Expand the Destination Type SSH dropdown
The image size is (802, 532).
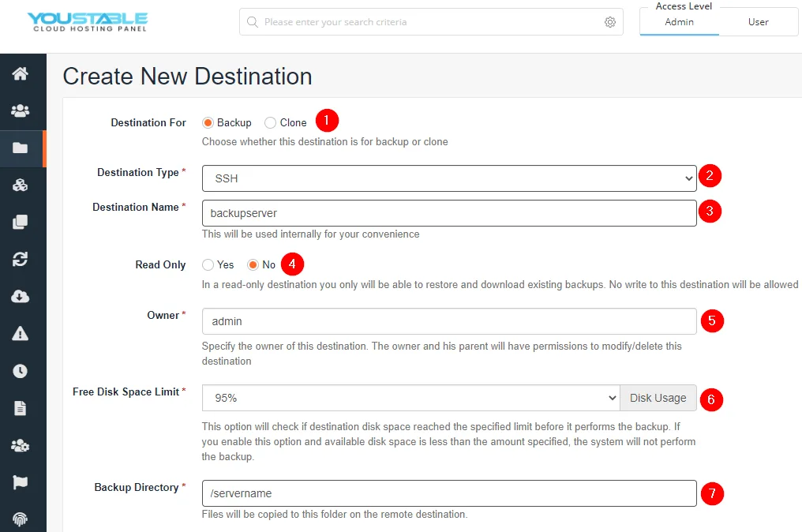click(x=449, y=178)
